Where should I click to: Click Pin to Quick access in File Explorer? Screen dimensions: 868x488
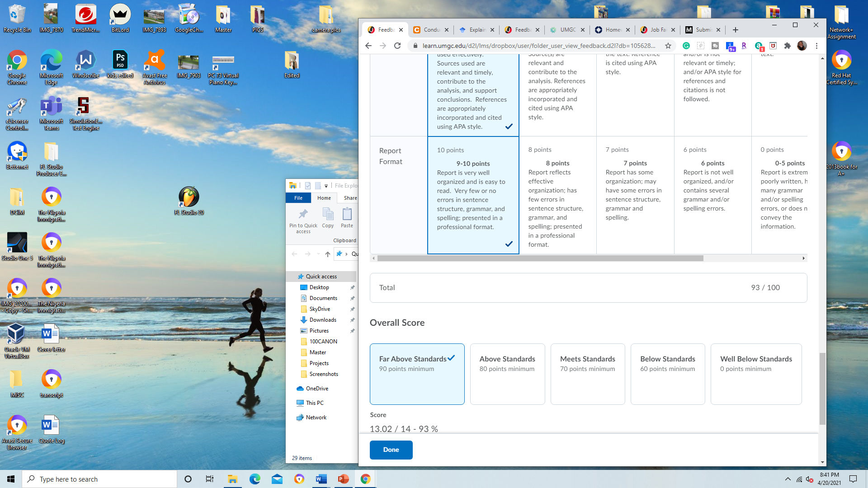tap(303, 221)
